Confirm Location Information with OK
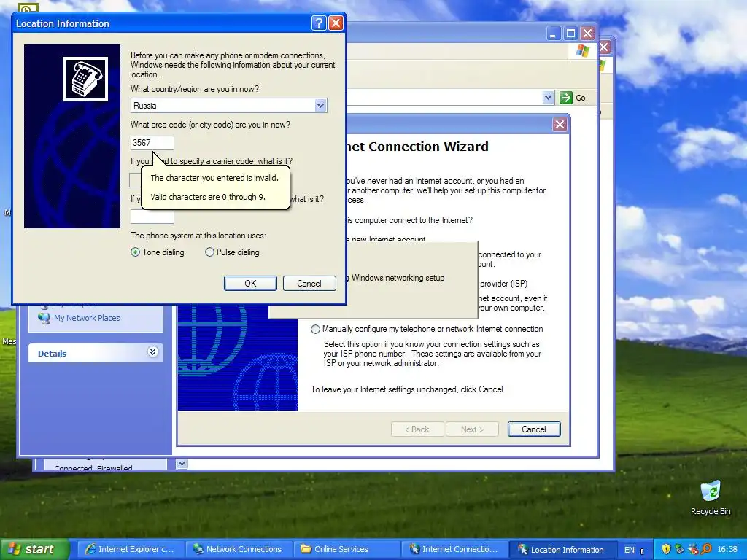The image size is (747, 560). click(250, 284)
